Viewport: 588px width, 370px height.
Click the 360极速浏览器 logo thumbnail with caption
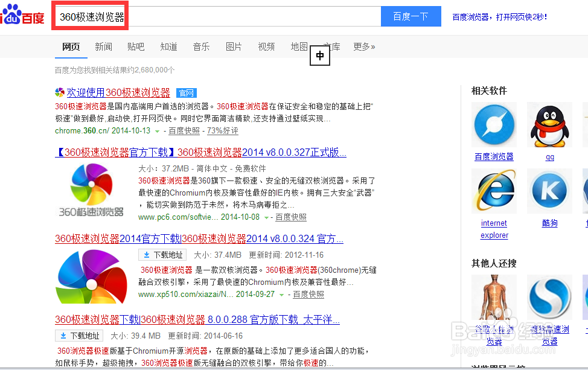(x=91, y=191)
